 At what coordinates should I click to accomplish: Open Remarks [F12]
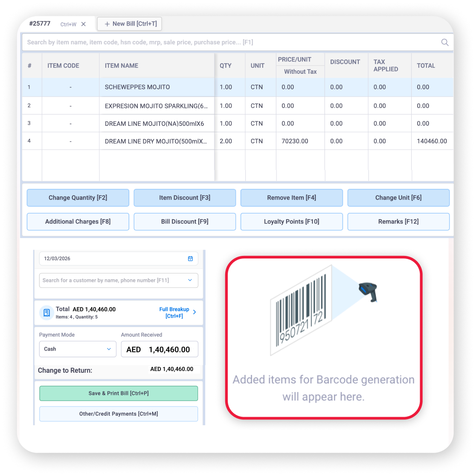399,222
